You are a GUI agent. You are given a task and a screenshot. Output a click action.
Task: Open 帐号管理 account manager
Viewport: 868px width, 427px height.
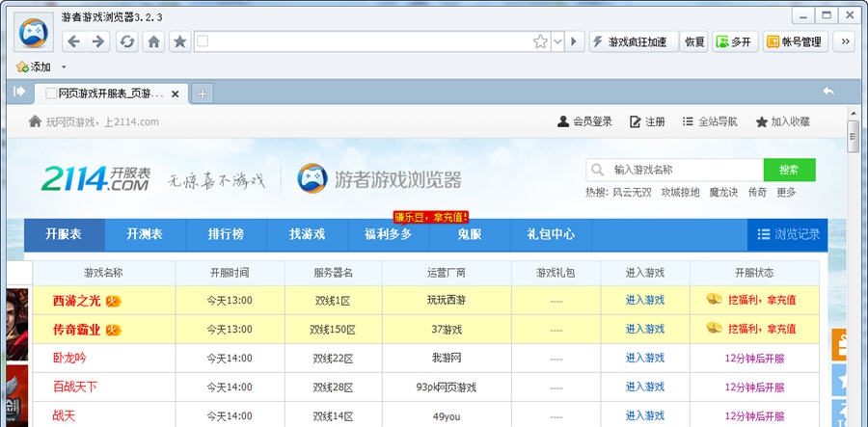[x=795, y=41]
